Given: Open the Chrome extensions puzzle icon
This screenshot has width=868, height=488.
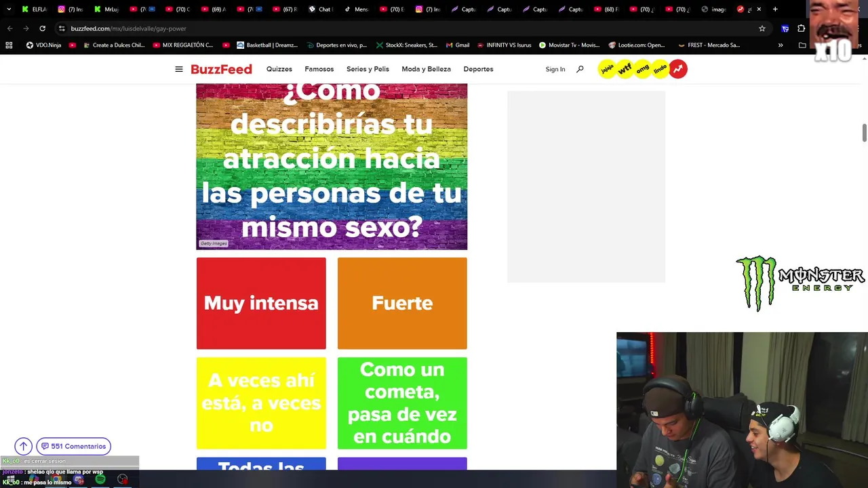Looking at the screenshot, I should [802, 28].
